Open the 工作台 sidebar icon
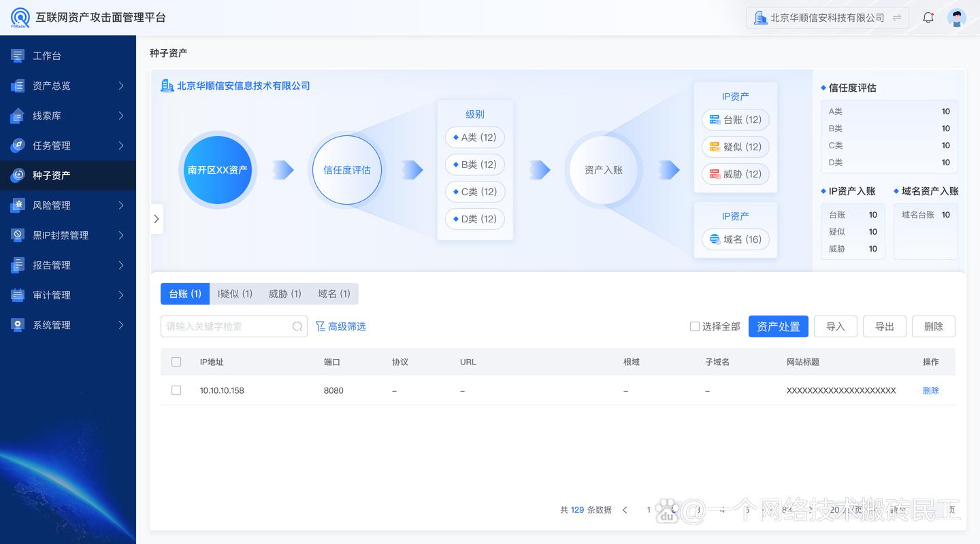Viewport: 980px width, 544px height. (x=16, y=55)
